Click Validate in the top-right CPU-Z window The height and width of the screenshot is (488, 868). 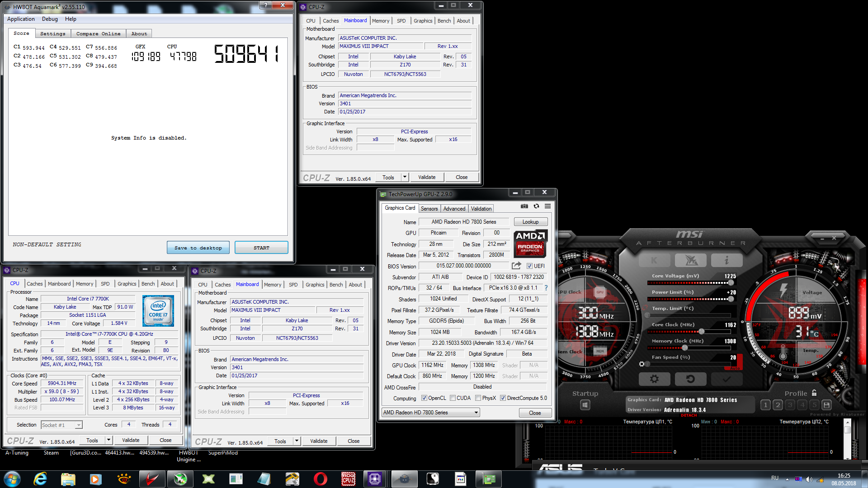427,177
